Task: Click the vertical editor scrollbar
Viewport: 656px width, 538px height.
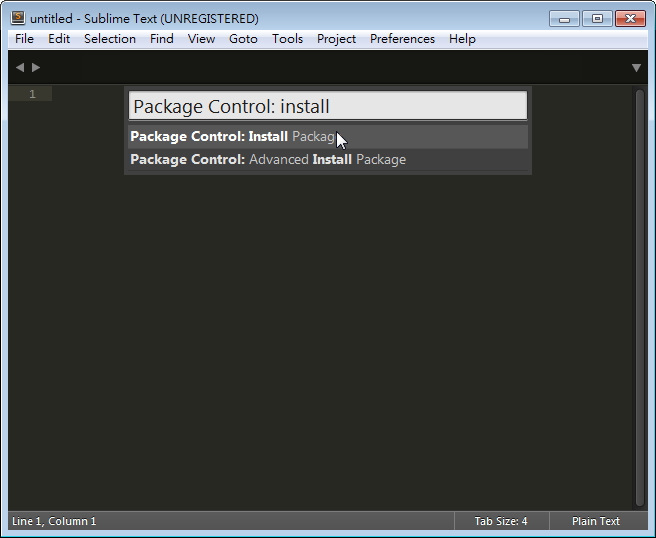Action: tap(639, 297)
